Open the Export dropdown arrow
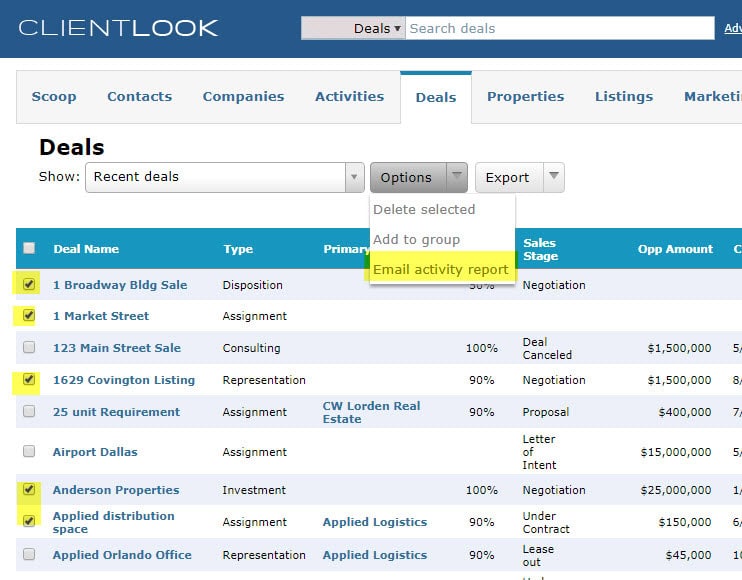This screenshot has height=580, width=742. (x=554, y=177)
